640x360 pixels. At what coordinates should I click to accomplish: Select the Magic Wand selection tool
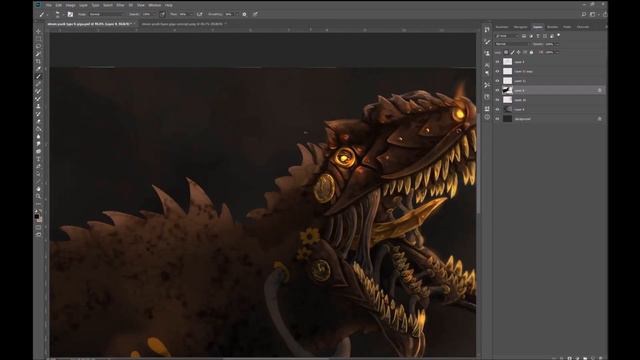click(x=38, y=54)
